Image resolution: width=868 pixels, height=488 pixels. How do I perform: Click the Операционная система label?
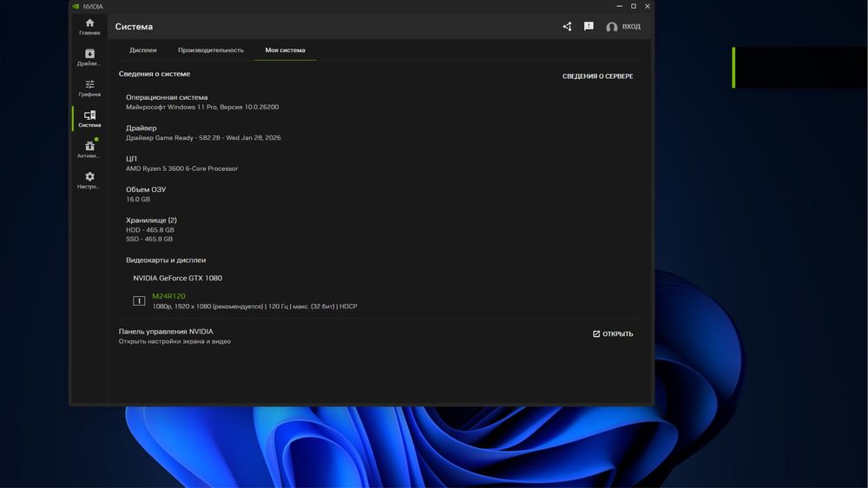167,97
